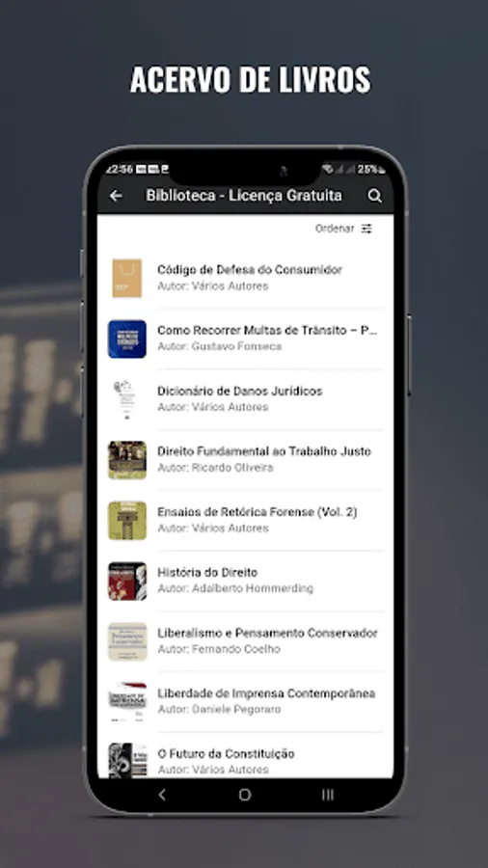Tap the Biblioteca - Licença Gratuita title
Screen dimensions: 488x868
pyautogui.click(x=244, y=196)
